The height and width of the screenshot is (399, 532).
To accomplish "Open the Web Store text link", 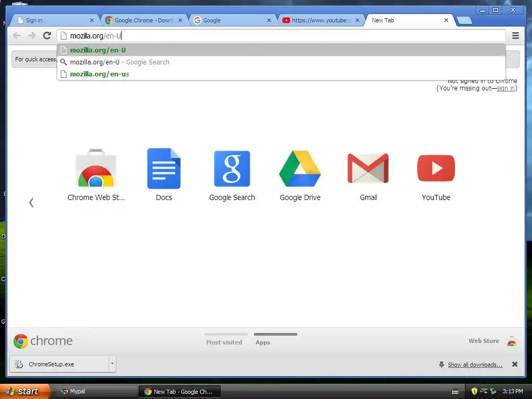I will (484, 341).
